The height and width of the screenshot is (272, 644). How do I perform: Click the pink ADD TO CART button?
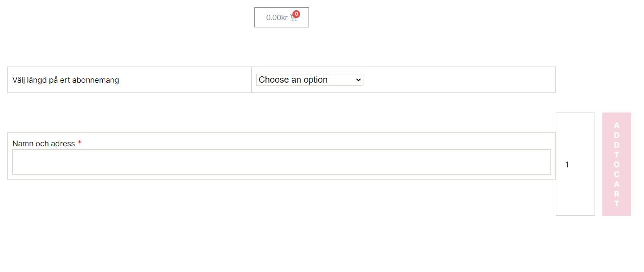[617, 164]
